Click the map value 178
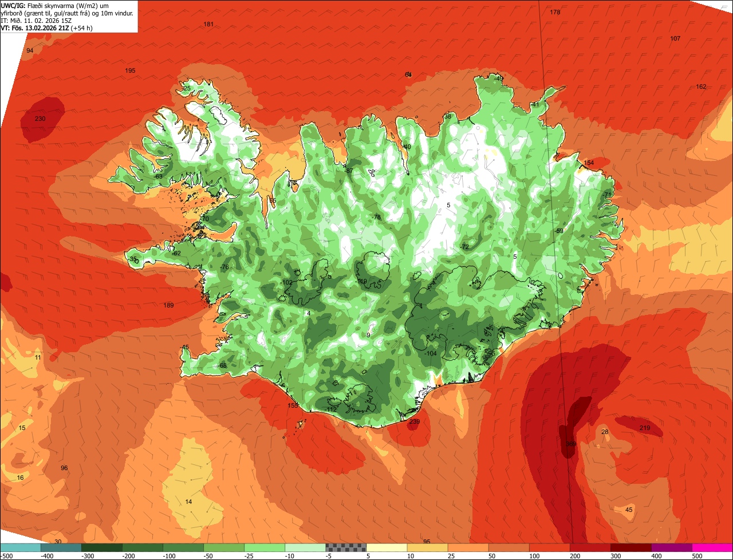733x560 pixels. click(555, 12)
